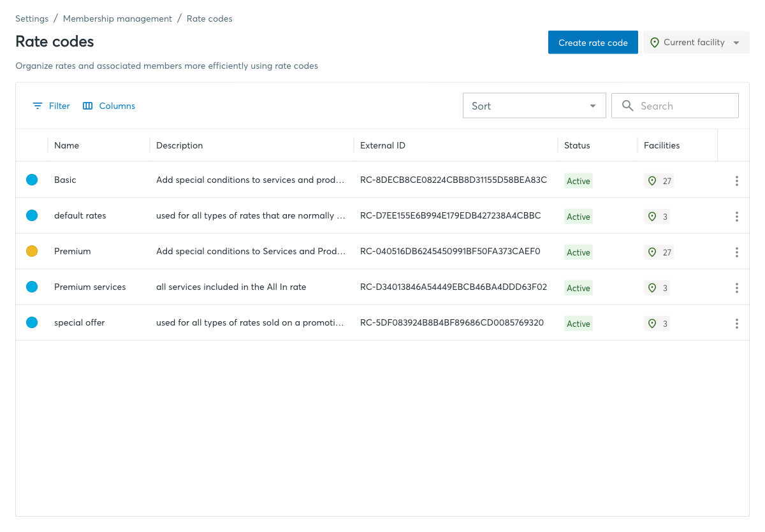The image size is (765, 532).
Task: Sort by the Name column header
Action: coord(67,145)
